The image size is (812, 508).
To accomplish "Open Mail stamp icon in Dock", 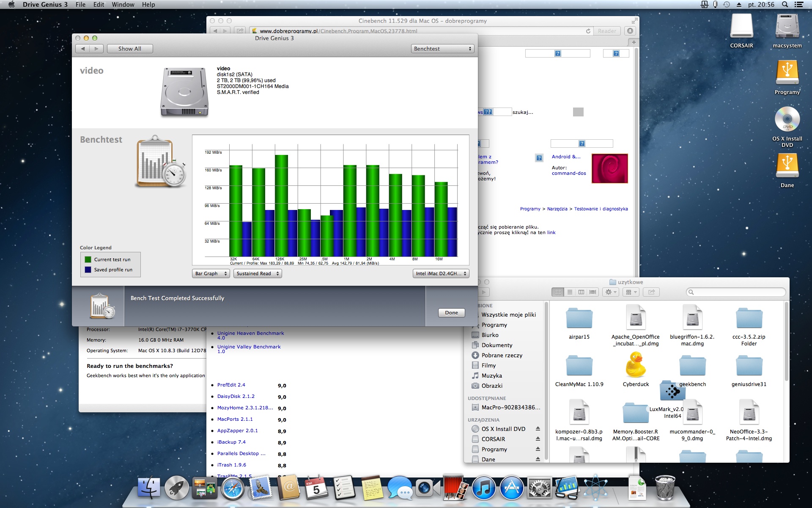I will tap(261, 488).
